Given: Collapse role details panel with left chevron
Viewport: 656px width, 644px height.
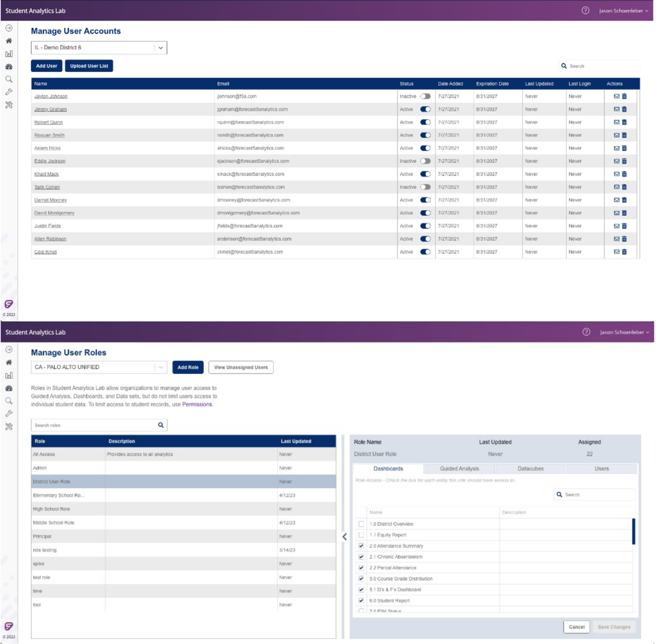Looking at the screenshot, I should pyautogui.click(x=344, y=537).
